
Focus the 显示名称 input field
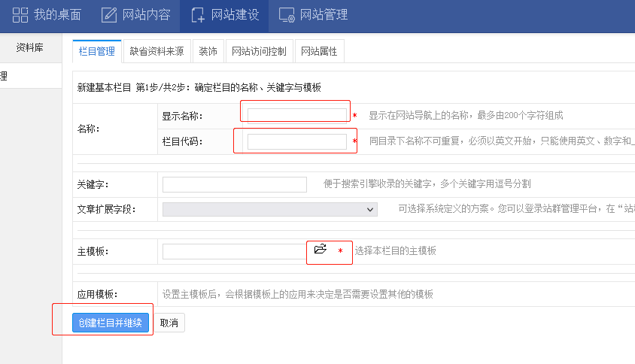[x=296, y=116]
